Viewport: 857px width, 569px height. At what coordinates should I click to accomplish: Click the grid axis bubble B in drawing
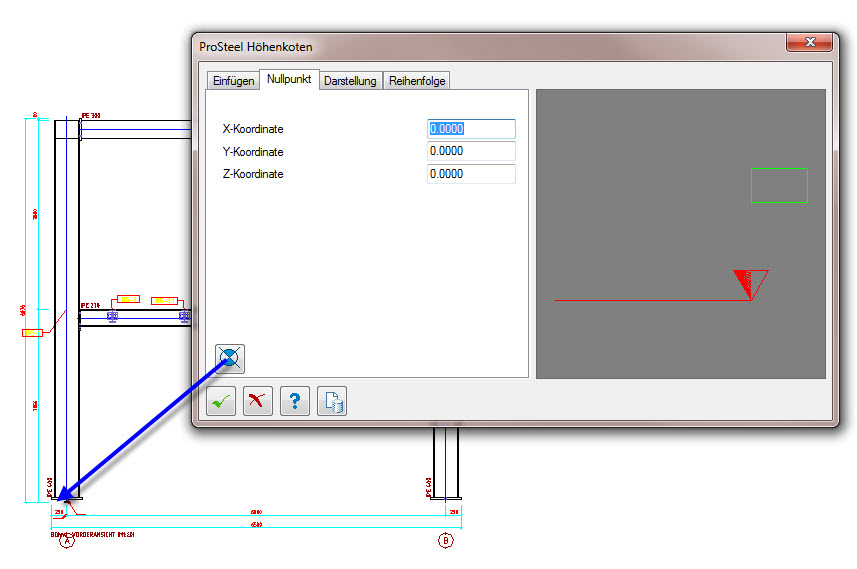click(446, 541)
